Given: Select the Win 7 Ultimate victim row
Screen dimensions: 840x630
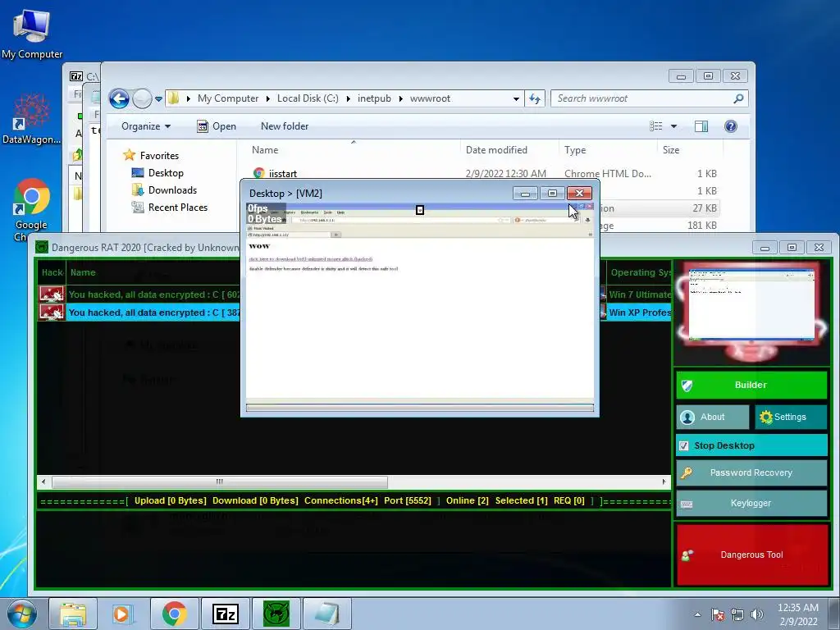Looking at the screenshot, I should 354,294.
